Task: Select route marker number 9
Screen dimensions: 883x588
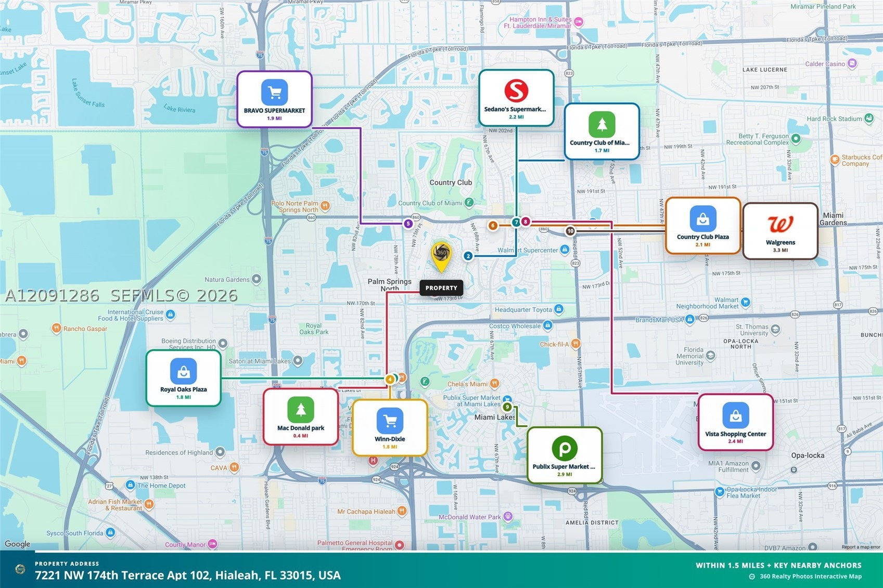Action: coord(507,407)
